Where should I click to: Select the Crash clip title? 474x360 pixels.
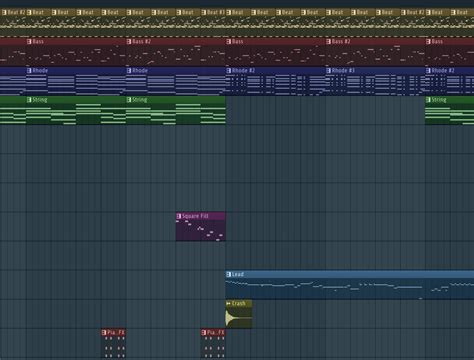pyautogui.click(x=238, y=303)
